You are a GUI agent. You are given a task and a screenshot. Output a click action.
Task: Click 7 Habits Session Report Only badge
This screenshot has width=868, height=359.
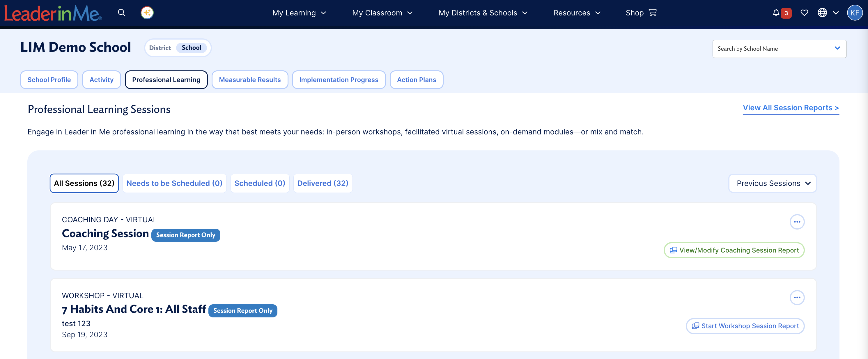pyautogui.click(x=242, y=311)
